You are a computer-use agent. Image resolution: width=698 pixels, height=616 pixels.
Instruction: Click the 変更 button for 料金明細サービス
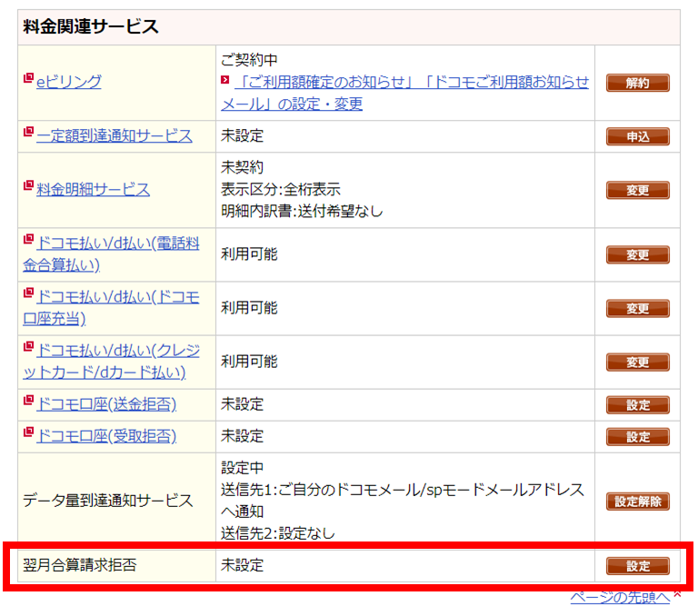click(x=637, y=190)
